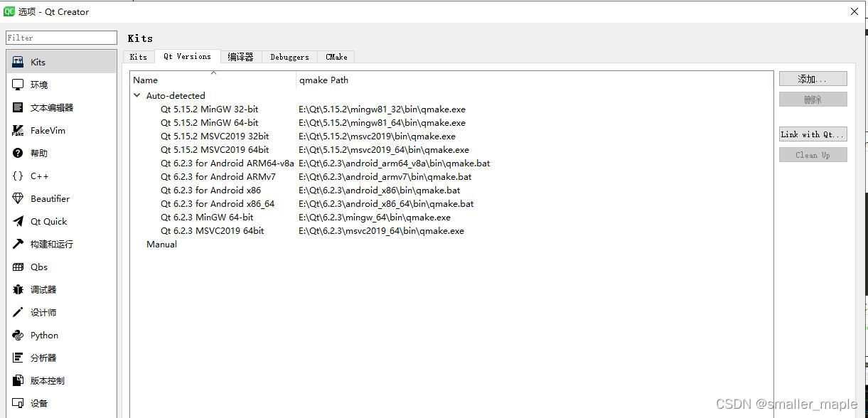This screenshot has width=868, height=418.
Task: Switch to the Kits tab
Action: (x=139, y=57)
